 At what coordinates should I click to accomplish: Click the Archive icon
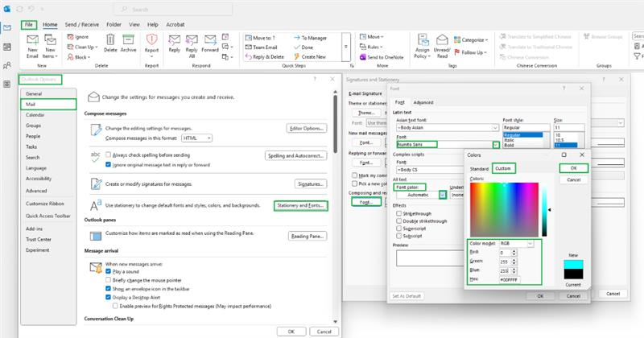pyautogui.click(x=128, y=40)
